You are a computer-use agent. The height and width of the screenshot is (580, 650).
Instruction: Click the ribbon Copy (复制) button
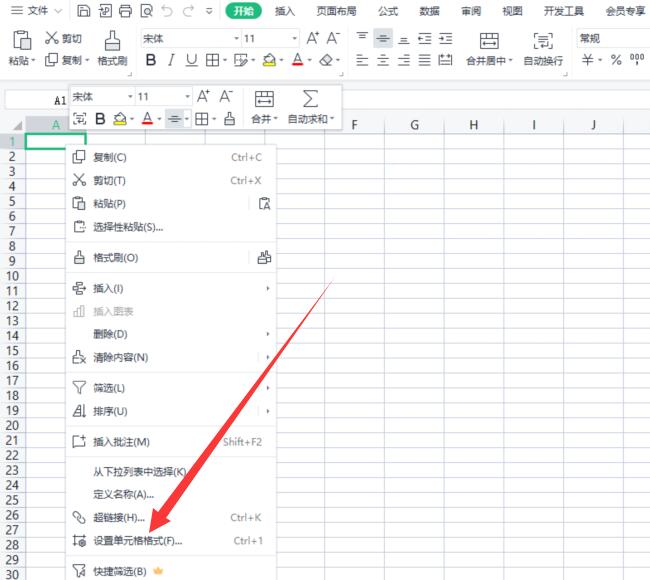[x=63, y=60]
